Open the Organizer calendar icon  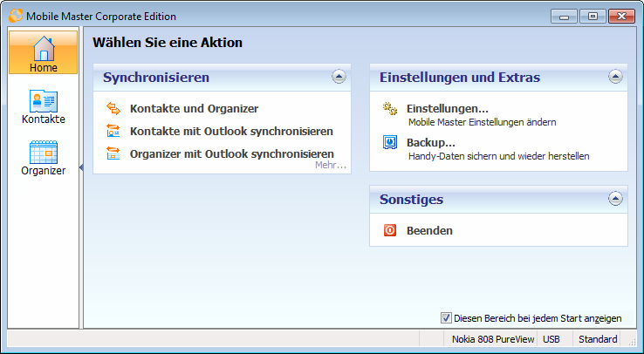(x=43, y=152)
